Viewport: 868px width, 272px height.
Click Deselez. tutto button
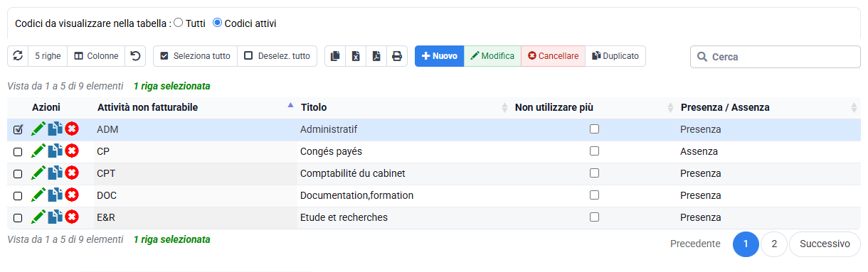[x=277, y=56]
